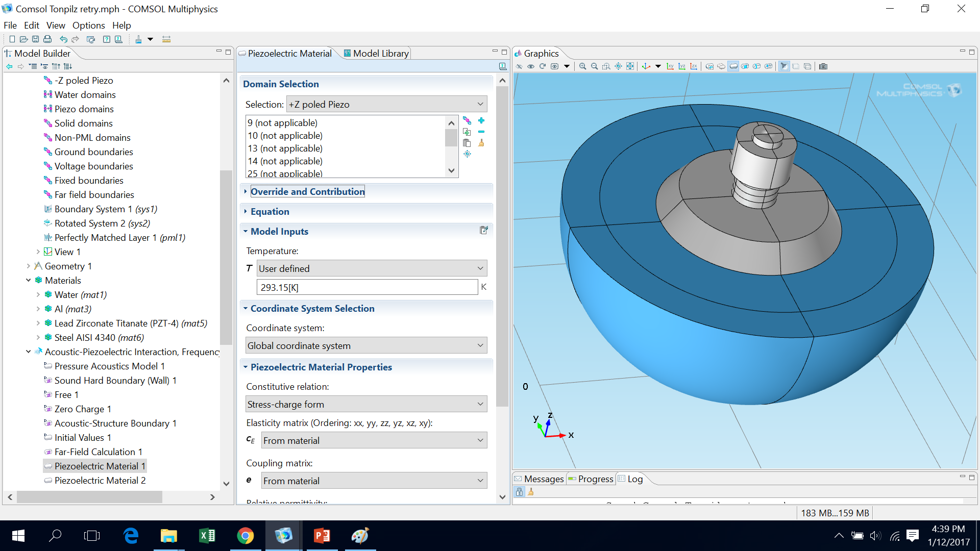The height and width of the screenshot is (551, 980).
Task: Expand the Geometry 1 tree node
Action: [29, 266]
